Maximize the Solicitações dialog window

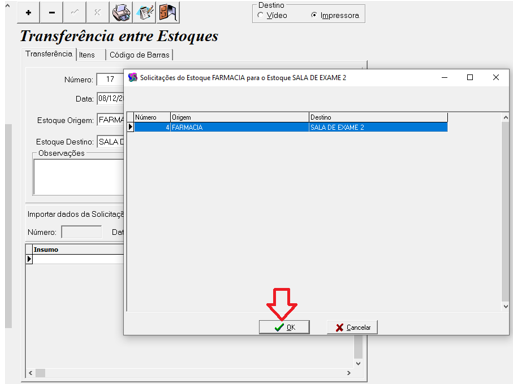click(470, 77)
